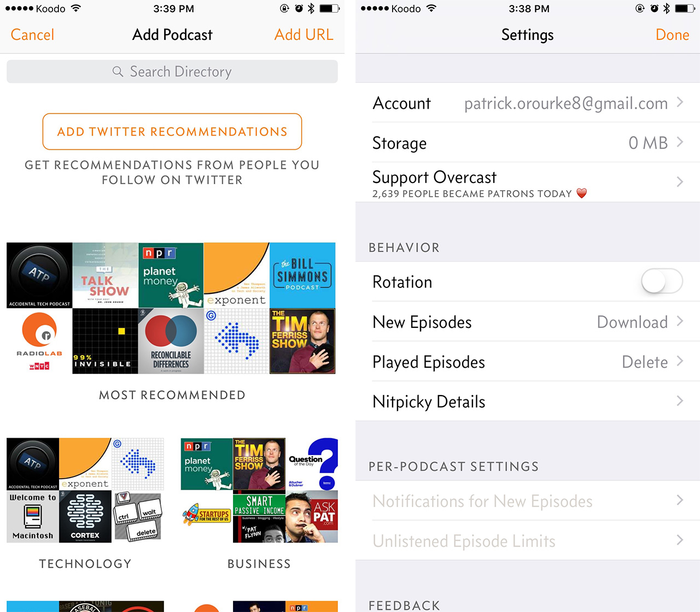Viewport: 700px width, 612px height.
Task: Open the Bill Simmons Podcast tile
Action: (302, 275)
